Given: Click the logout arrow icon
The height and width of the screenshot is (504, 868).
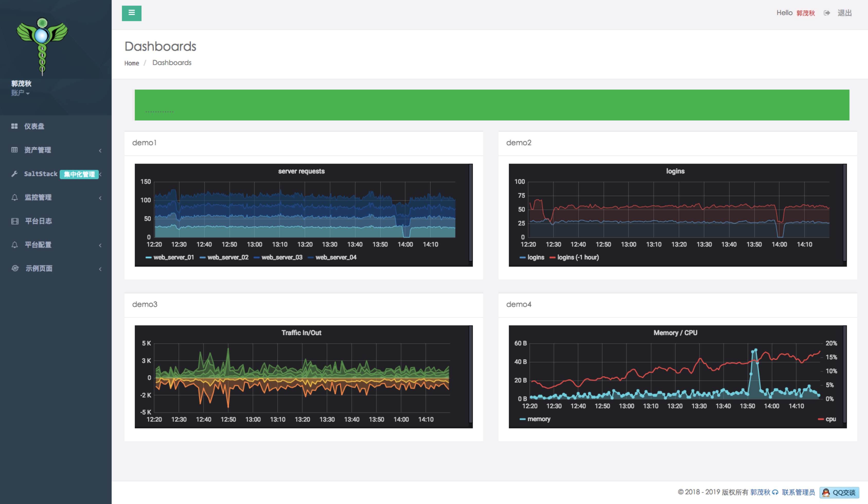Looking at the screenshot, I should [827, 13].
